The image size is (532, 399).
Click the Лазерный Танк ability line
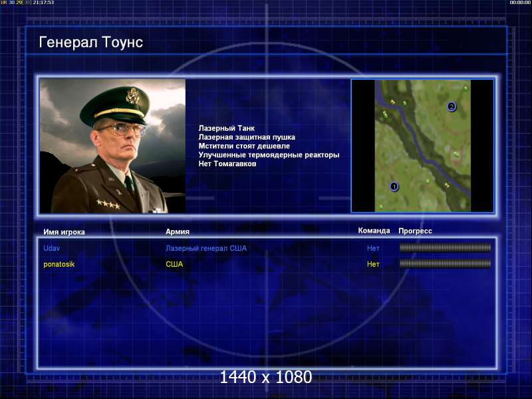click(x=227, y=128)
